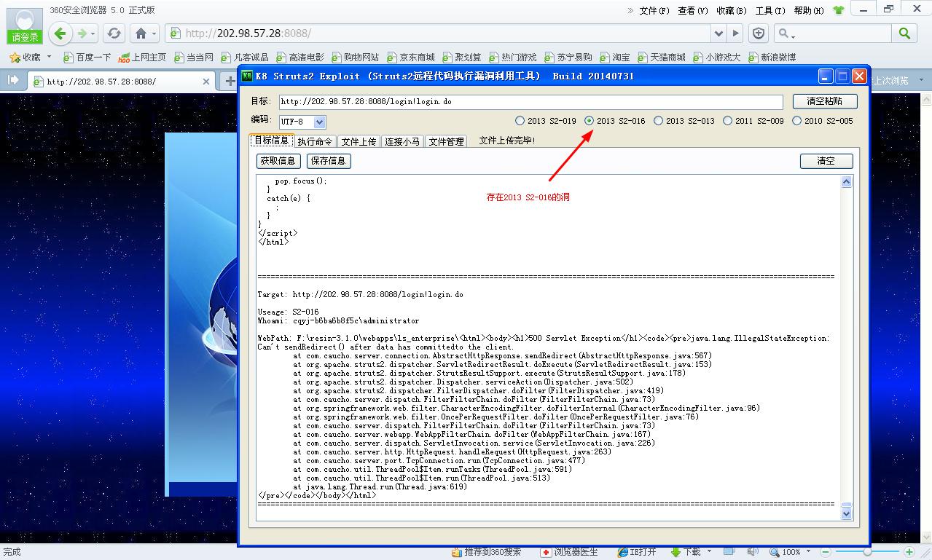
Task: Open the 查看(V) browser menu
Action: 693,10
